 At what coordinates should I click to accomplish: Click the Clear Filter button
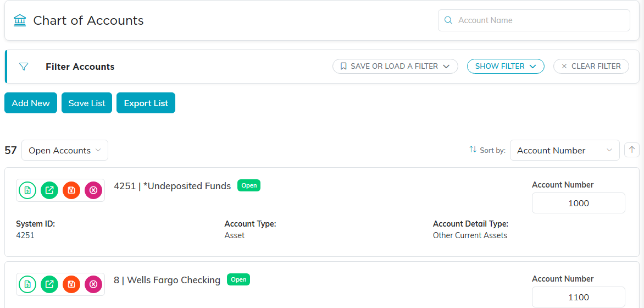pos(591,66)
